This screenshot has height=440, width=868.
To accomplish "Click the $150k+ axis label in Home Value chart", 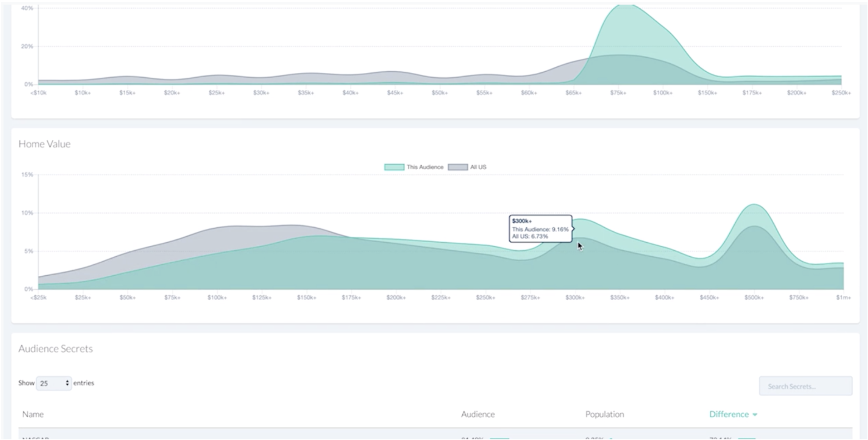I will coord(306,298).
